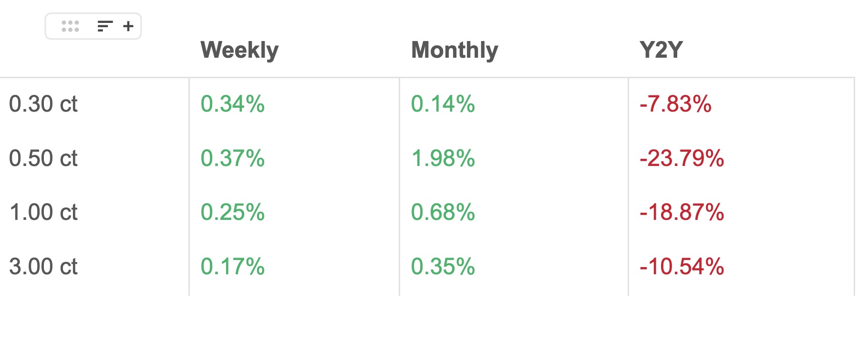This screenshot has width=868, height=352.
Task: Select monthly value 0.68%
Action: coord(443,212)
